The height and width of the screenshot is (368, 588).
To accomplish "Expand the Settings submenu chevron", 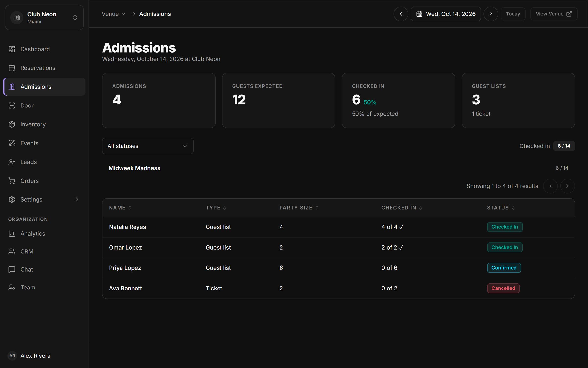I will click(x=77, y=199).
